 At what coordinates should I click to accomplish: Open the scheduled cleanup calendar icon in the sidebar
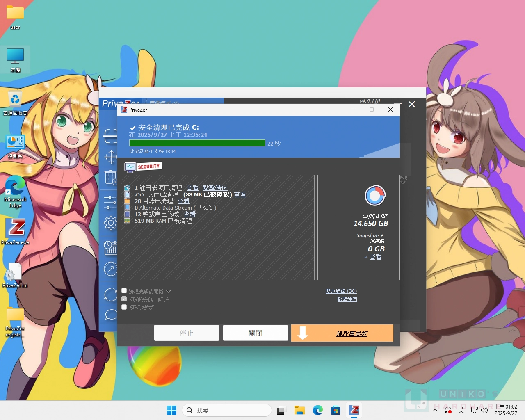(x=110, y=247)
